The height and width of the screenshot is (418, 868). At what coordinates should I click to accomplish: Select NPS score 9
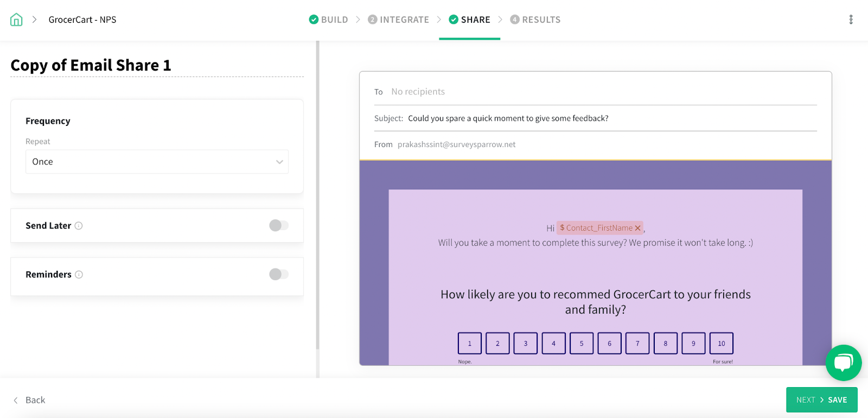693,343
